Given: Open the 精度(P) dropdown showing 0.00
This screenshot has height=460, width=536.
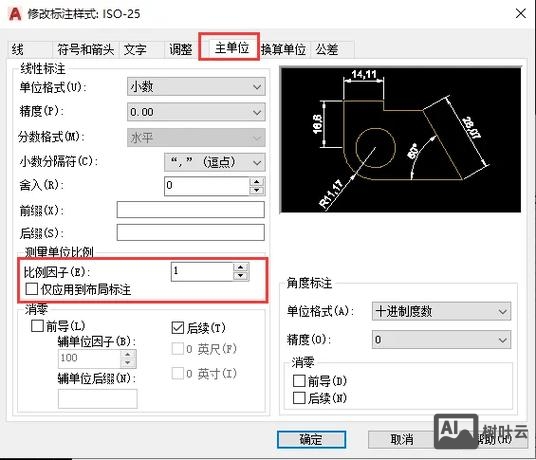Looking at the screenshot, I should pos(196,112).
